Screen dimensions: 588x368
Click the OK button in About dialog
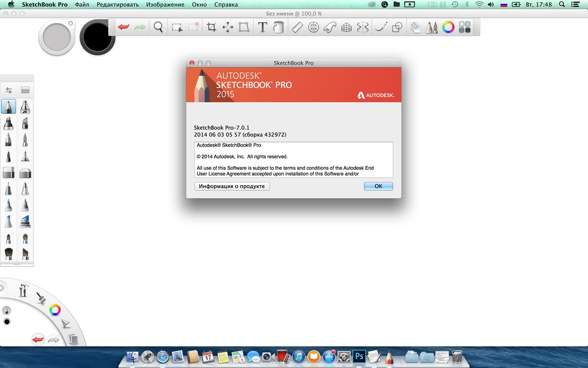[378, 186]
